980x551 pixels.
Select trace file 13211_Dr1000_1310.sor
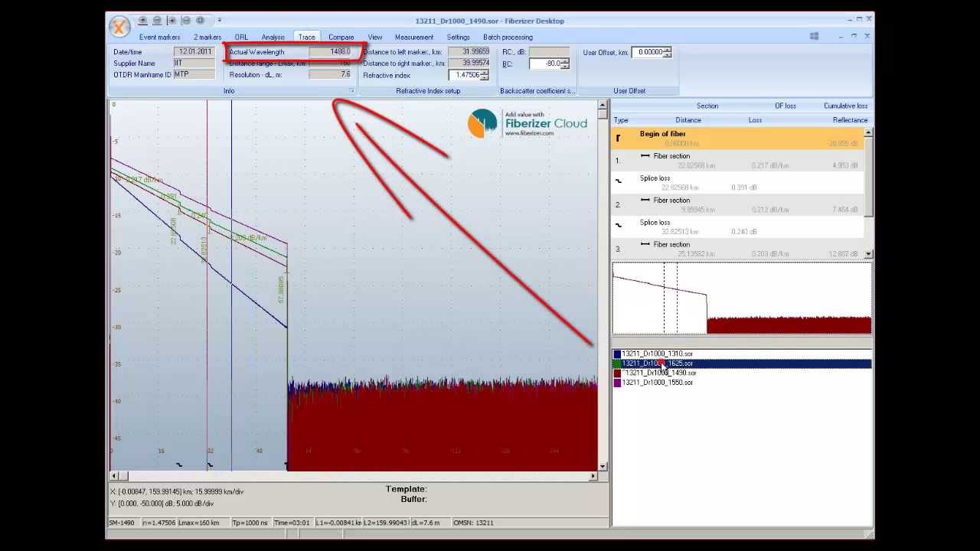coord(657,354)
